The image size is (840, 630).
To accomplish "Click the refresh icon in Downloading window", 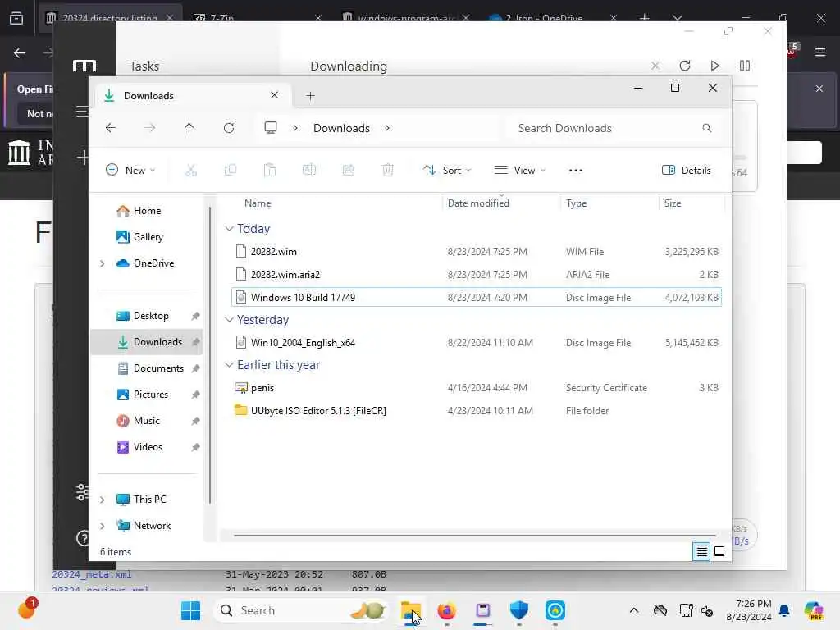I will tap(685, 66).
